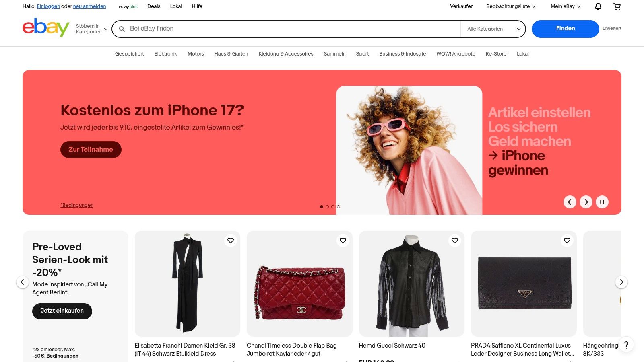Image resolution: width=644 pixels, height=362 pixels.
Task: Expand Alle Kategorien dropdown
Action: point(493,29)
